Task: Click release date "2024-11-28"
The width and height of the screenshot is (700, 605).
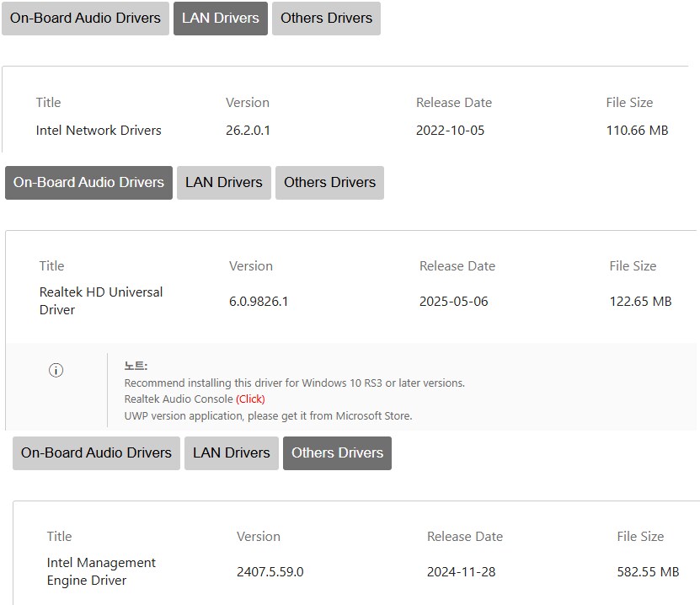Action: (x=461, y=572)
